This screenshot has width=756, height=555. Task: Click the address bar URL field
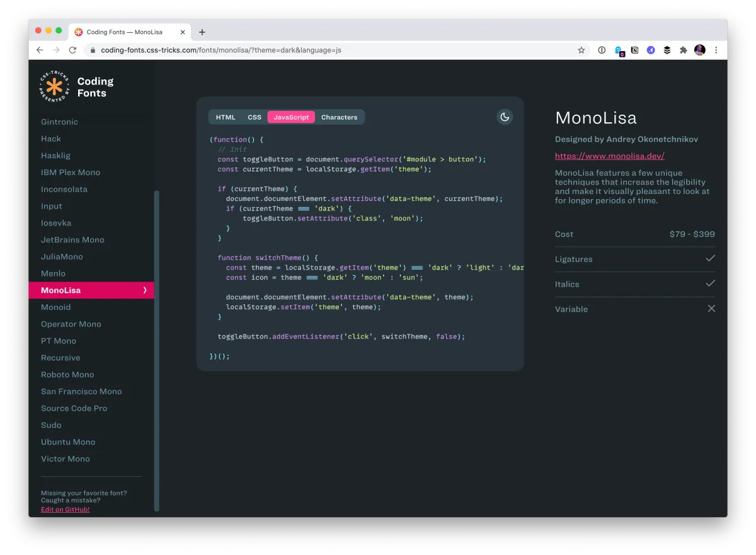tap(337, 50)
